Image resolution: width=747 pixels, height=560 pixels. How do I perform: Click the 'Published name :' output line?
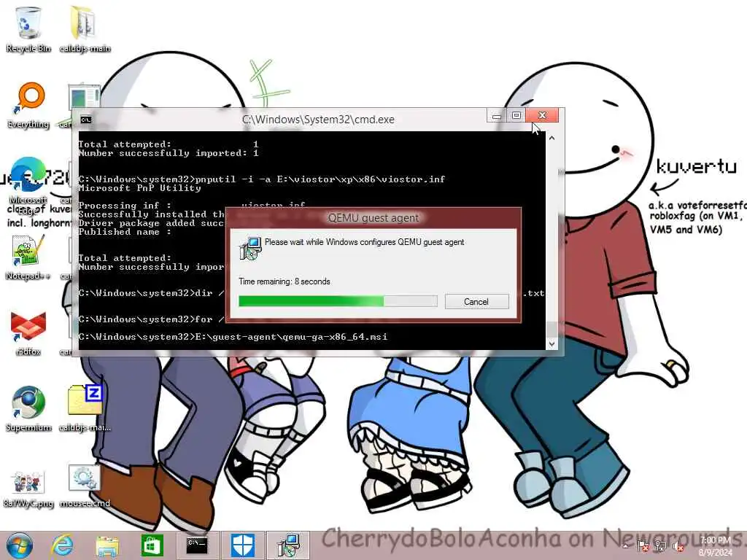125,232
